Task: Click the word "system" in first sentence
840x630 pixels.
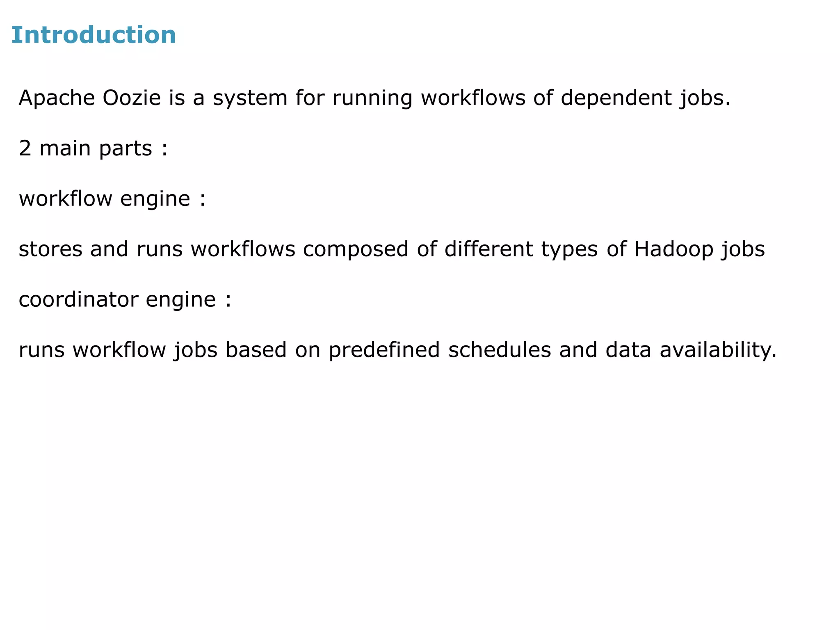Action: 250,99
